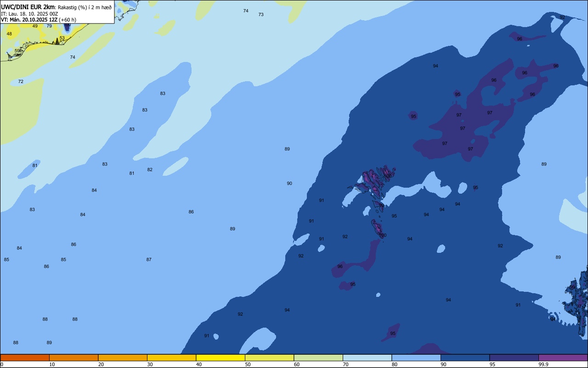
Task: Click the "30" legend scale label
Action: coord(150,364)
